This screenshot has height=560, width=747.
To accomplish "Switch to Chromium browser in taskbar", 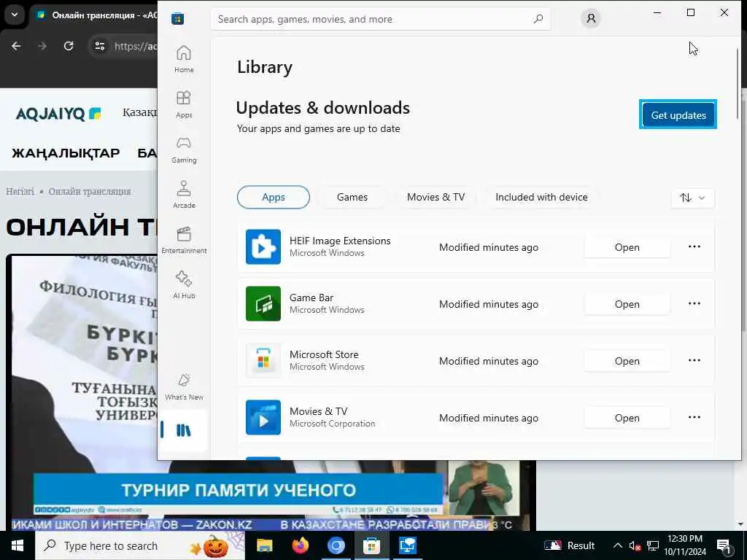I will 336,545.
